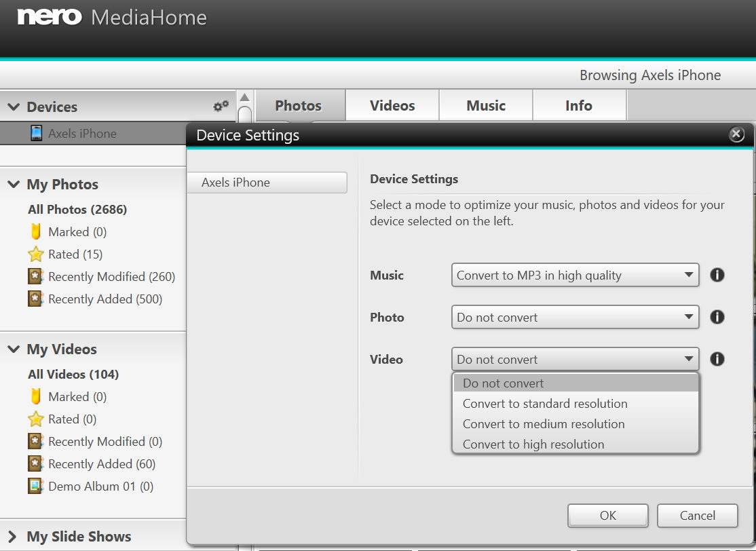Screen dimensions: 756x551
Task: Select Axels iPhone under Devices
Action: tap(93, 133)
